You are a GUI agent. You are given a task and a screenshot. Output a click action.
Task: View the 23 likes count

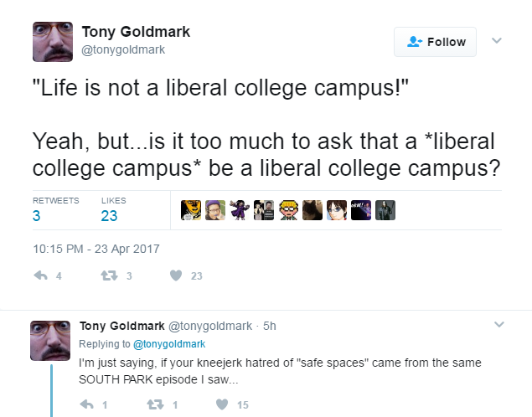109,216
